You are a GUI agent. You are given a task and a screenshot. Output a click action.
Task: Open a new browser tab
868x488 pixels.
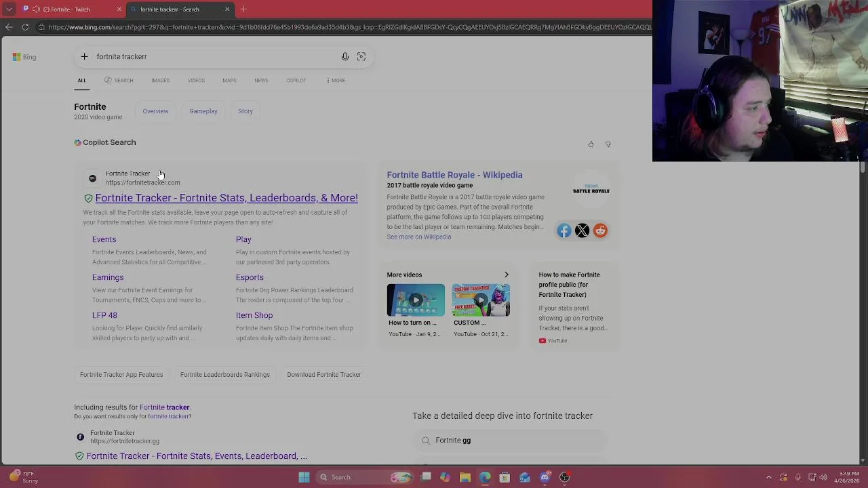243,9
